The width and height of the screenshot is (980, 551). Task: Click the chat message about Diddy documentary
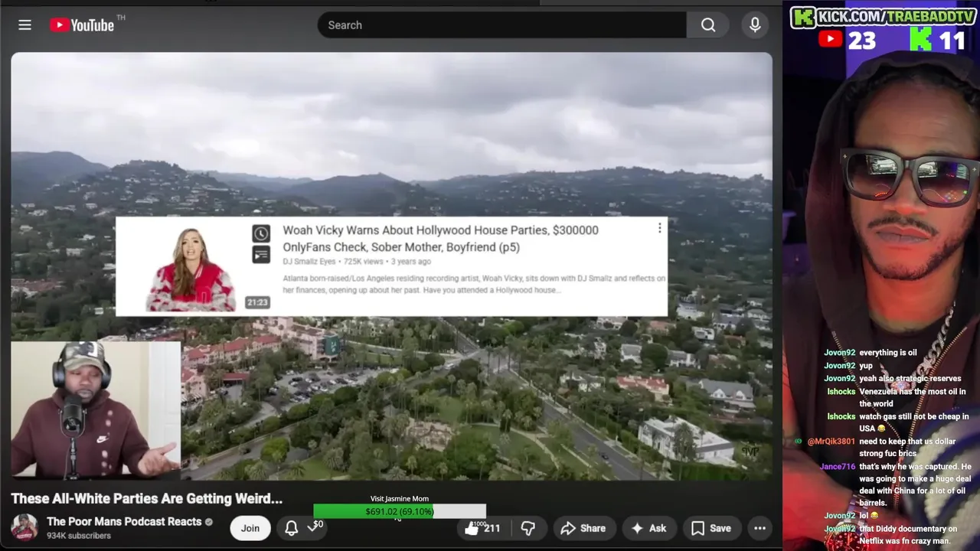[x=908, y=534]
